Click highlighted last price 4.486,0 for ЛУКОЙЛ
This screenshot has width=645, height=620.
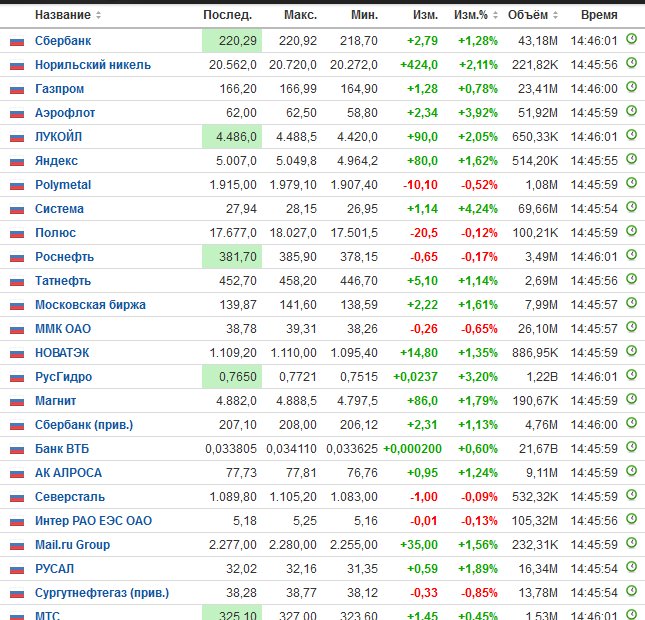232,137
